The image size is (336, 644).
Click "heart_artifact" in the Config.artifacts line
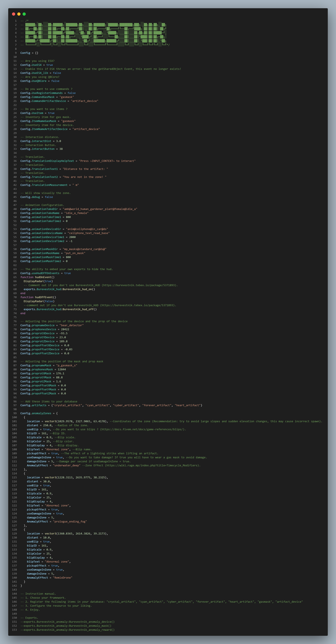pyautogui.click(x=188, y=405)
